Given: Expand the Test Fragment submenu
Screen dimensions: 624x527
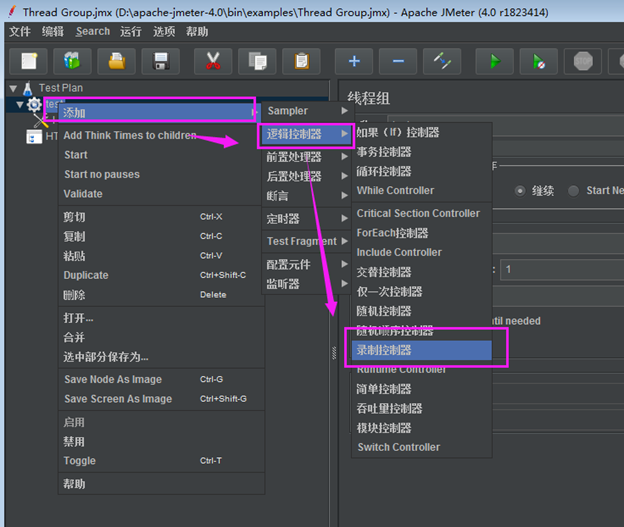Looking at the screenshot, I should coord(306,241).
